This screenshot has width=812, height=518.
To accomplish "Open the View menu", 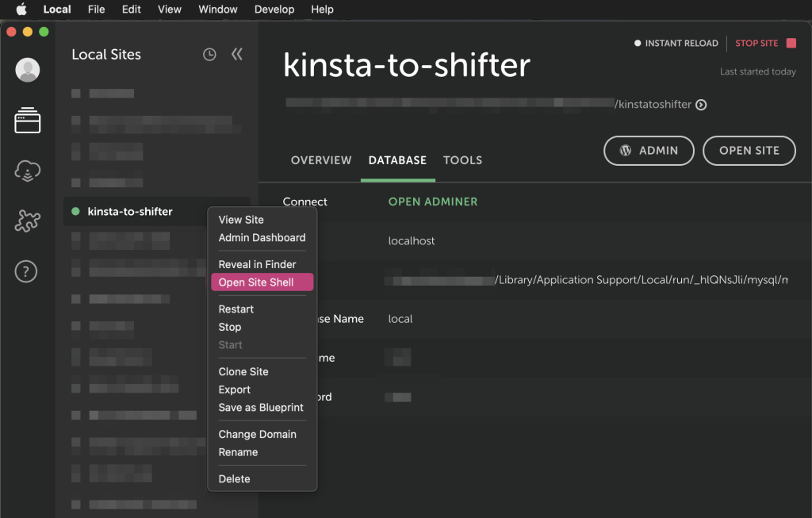I will [170, 10].
